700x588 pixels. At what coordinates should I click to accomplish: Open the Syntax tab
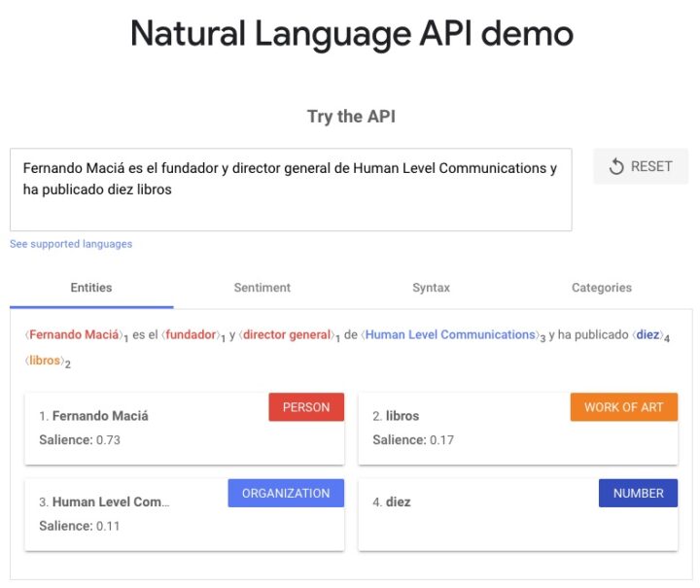click(x=431, y=288)
